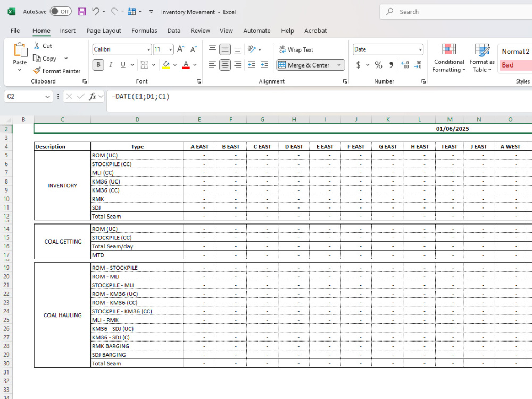
Task: Click the Top Align icon
Action: (212, 49)
